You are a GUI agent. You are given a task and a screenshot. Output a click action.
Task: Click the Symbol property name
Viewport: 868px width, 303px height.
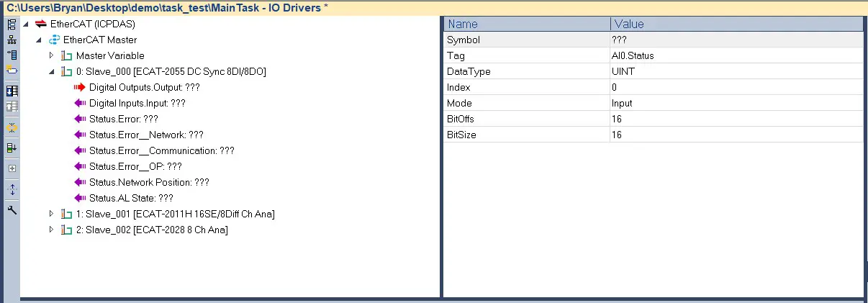point(464,40)
